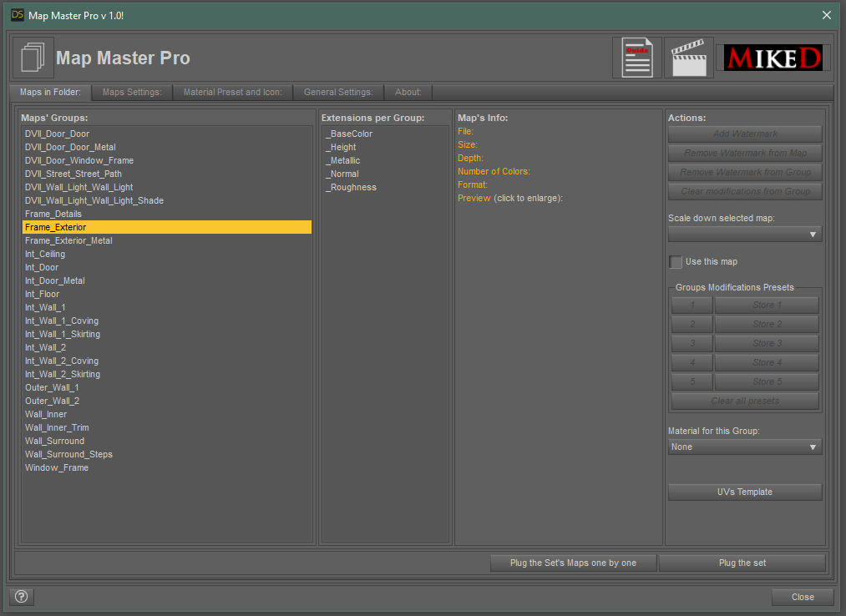Screen dimensions: 846x616
Task: Switch to the Maps Settings tab
Action: point(132,93)
